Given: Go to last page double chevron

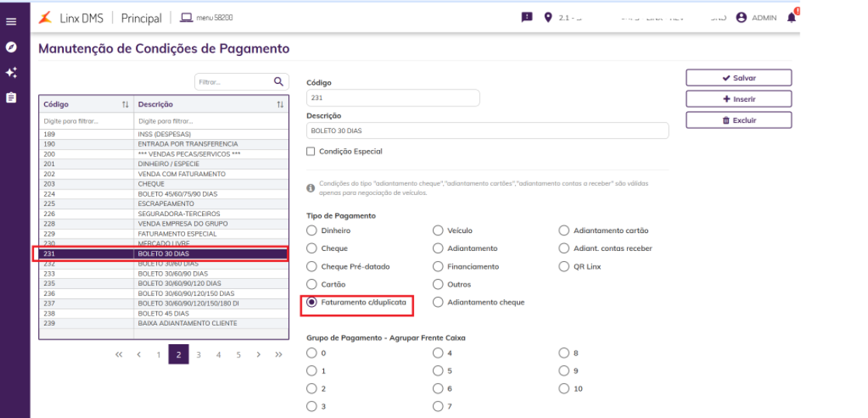Looking at the screenshot, I should [x=278, y=354].
